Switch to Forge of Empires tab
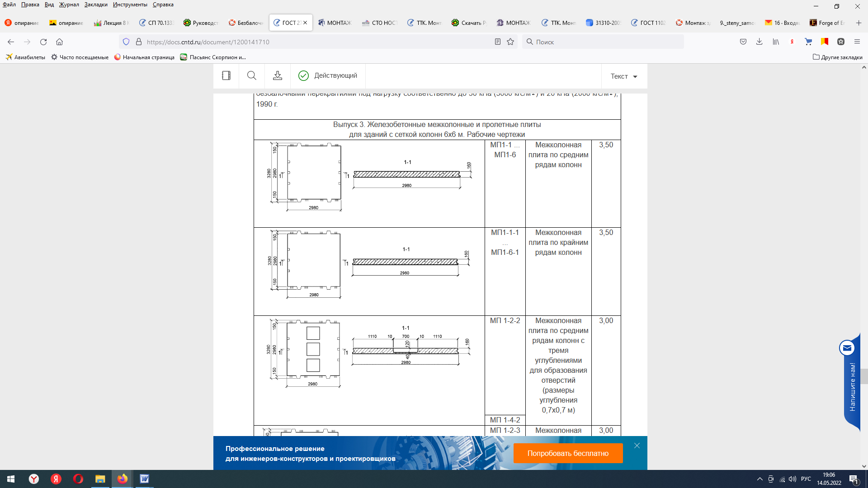The height and width of the screenshot is (488, 868). 827,23
